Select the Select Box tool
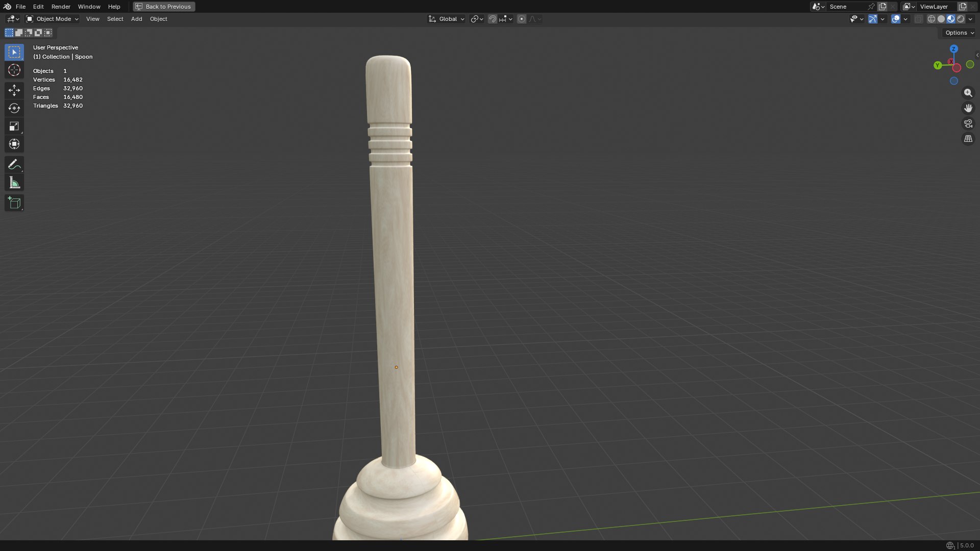This screenshot has width=980, height=551. [14, 52]
